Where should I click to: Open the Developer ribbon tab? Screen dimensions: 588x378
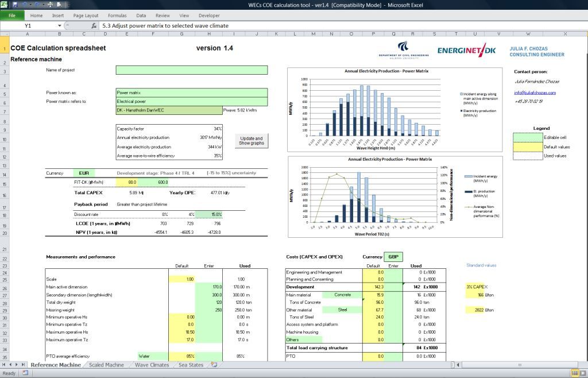209,16
